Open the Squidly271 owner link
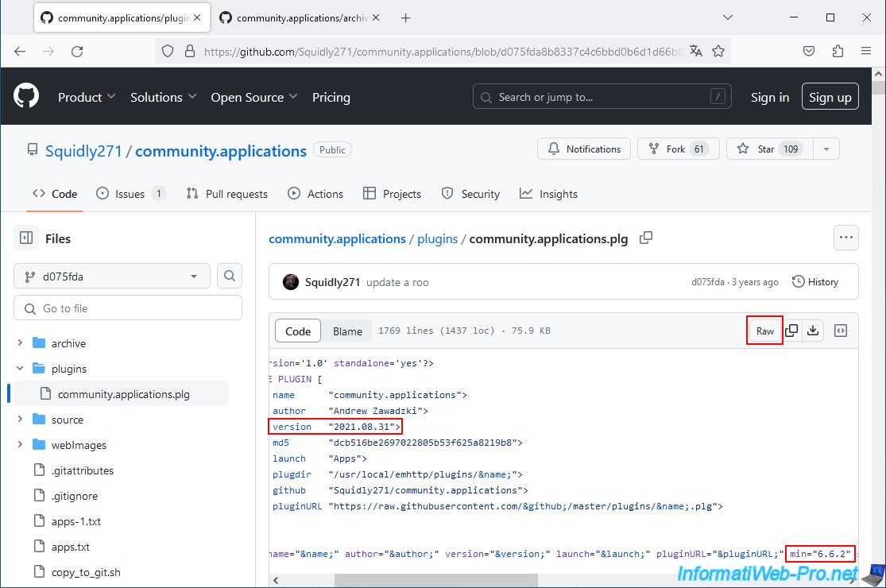886x588 pixels. coord(83,151)
